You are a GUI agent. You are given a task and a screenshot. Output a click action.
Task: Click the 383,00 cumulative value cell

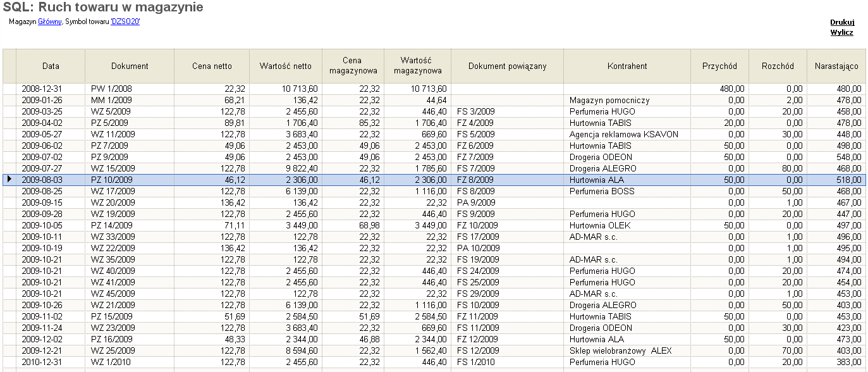pyautogui.click(x=836, y=362)
